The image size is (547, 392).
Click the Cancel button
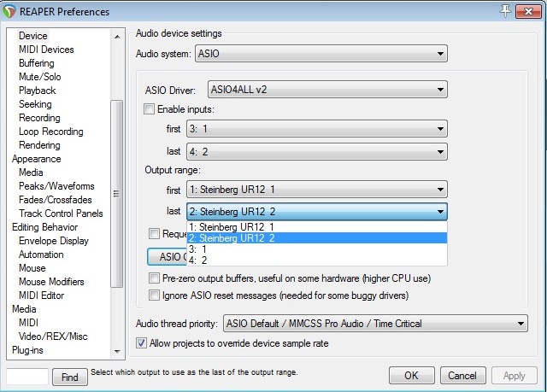[462, 375]
